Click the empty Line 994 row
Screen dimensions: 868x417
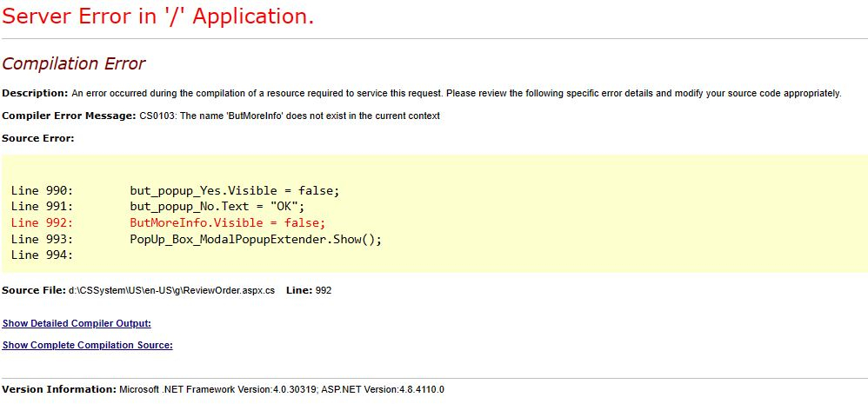[42, 255]
